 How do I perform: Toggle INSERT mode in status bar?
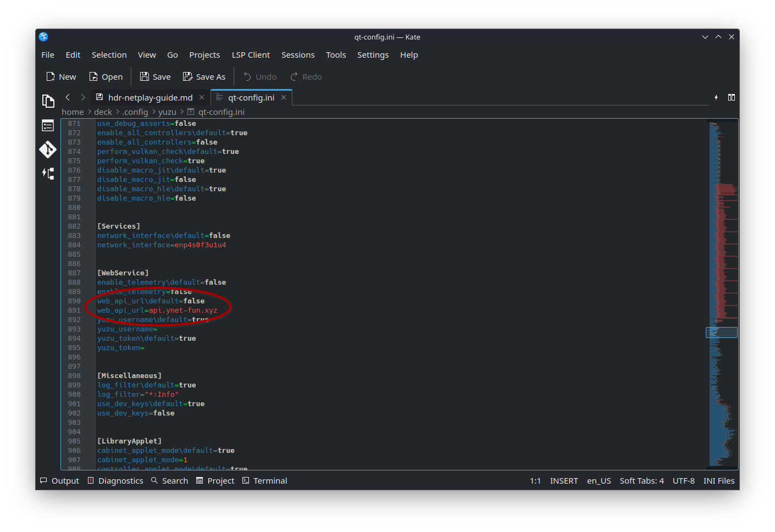[564, 481]
